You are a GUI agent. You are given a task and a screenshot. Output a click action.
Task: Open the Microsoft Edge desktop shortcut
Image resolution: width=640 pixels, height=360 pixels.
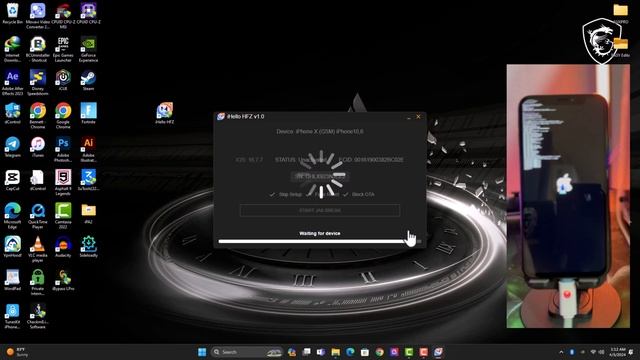pyautogui.click(x=12, y=216)
